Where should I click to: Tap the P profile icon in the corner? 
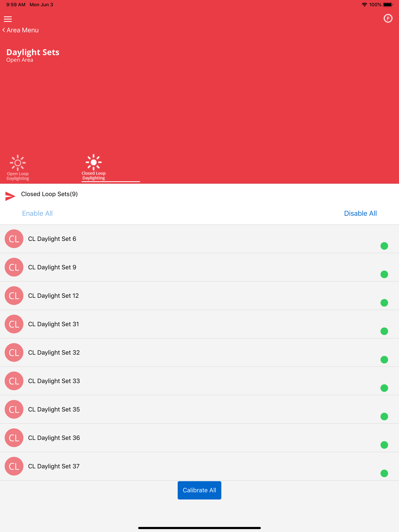click(x=388, y=18)
